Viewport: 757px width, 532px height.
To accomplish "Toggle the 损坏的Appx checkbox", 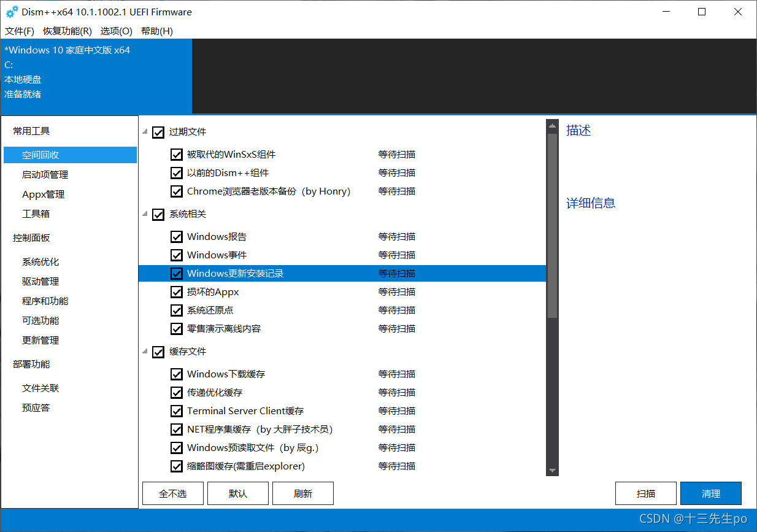I will [177, 292].
